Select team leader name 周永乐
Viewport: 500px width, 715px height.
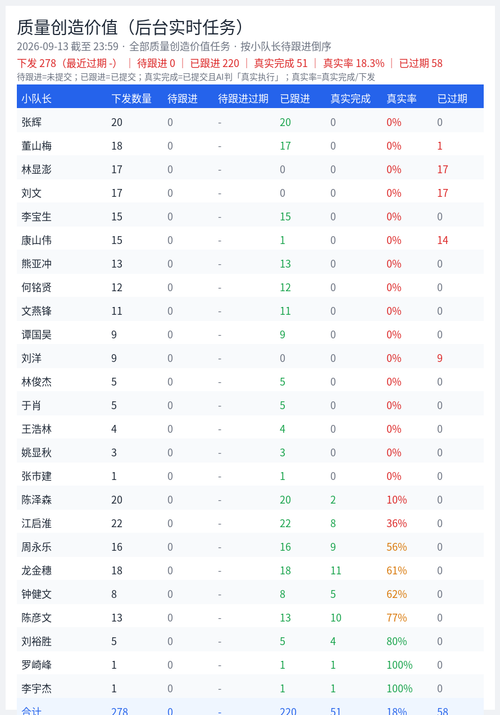coord(36,547)
